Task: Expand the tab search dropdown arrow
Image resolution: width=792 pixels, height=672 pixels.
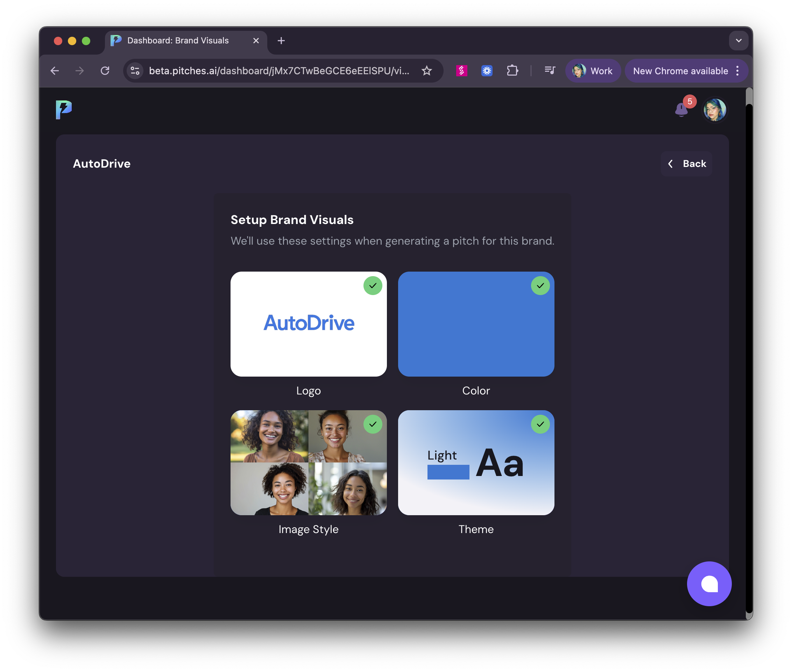Action: 738,41
